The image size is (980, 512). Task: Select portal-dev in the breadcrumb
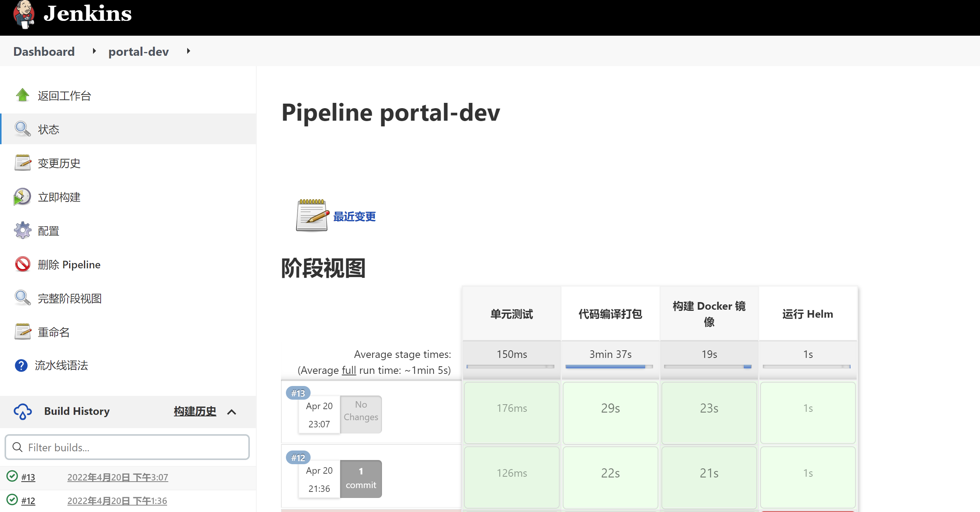[138, 52]
